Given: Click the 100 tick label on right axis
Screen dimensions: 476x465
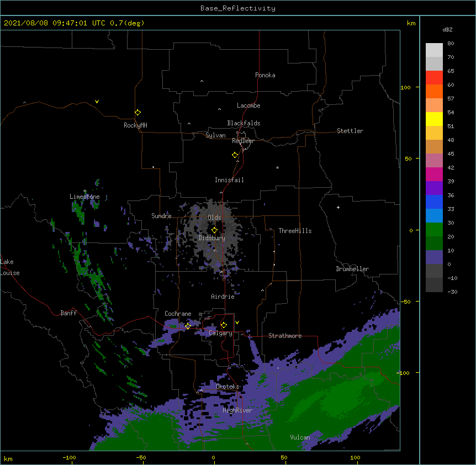Looking at the screenshot, I should (x=405, y=87).
